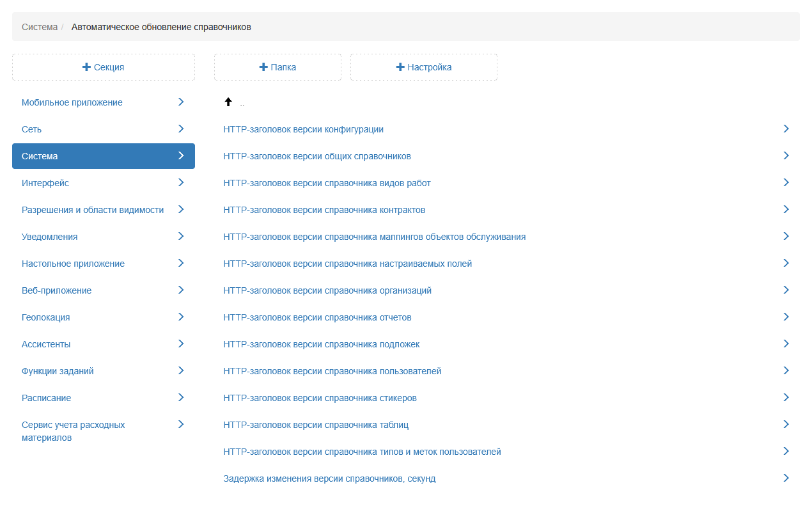Screen dimensions: 812x506
Task: Click the plus icon in Папка button
Action: [263, 67]
